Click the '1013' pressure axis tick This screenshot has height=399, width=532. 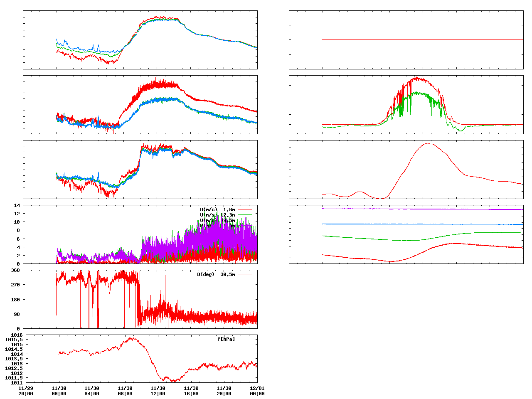click(x=17, y=364)
